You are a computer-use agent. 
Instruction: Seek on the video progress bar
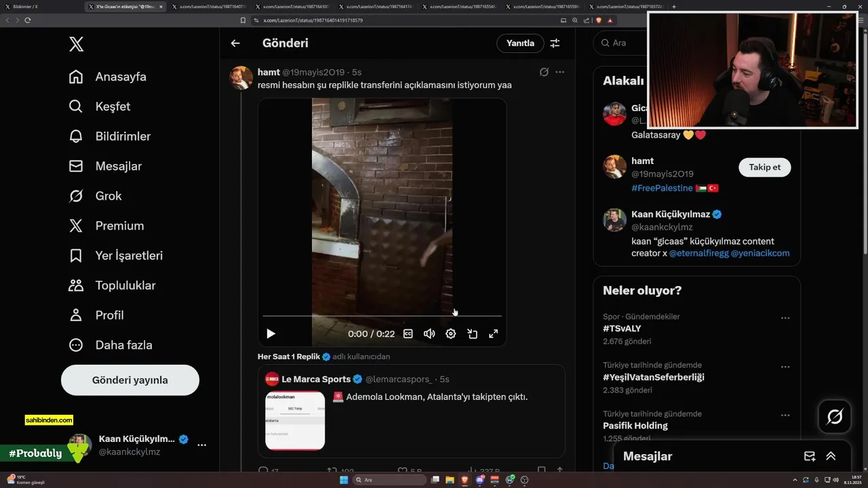pyautogui.click(x=382, y=316)
